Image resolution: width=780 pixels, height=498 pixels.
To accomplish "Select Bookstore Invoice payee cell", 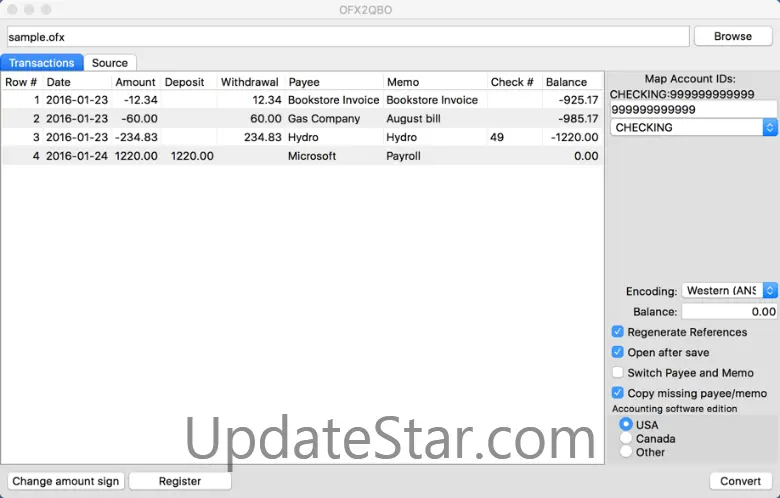I will [x=334, y=100].
